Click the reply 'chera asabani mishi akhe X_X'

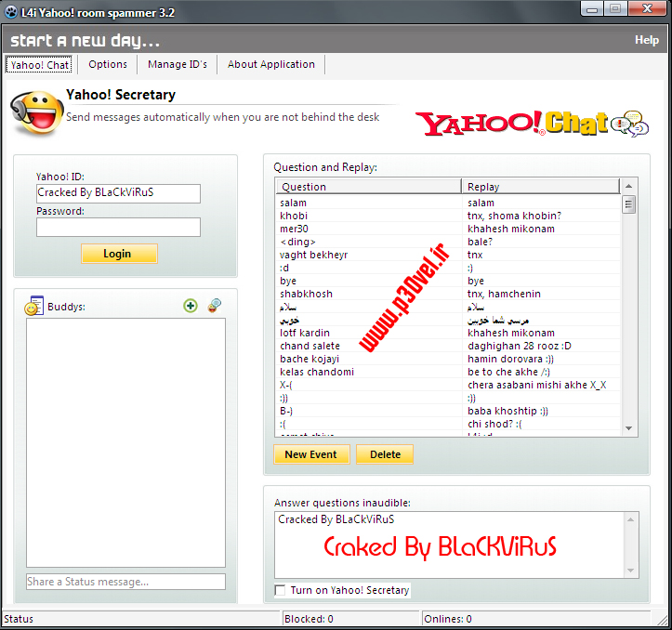tap(536, 385)
